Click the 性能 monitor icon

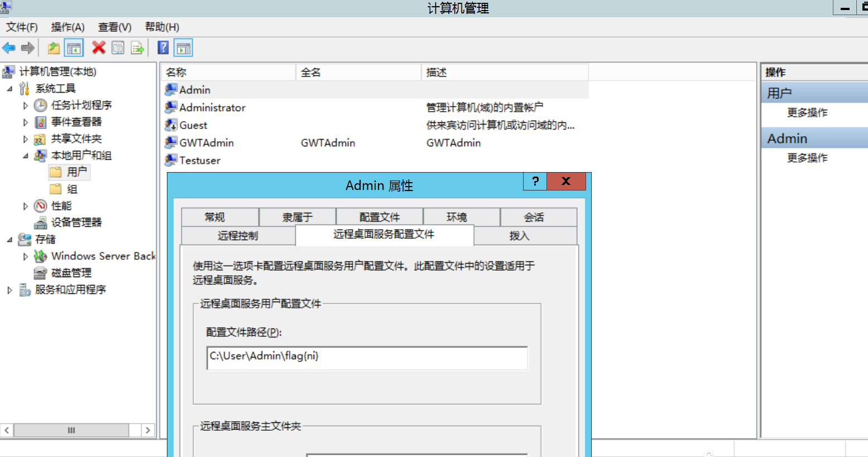[x=40, y=206]
